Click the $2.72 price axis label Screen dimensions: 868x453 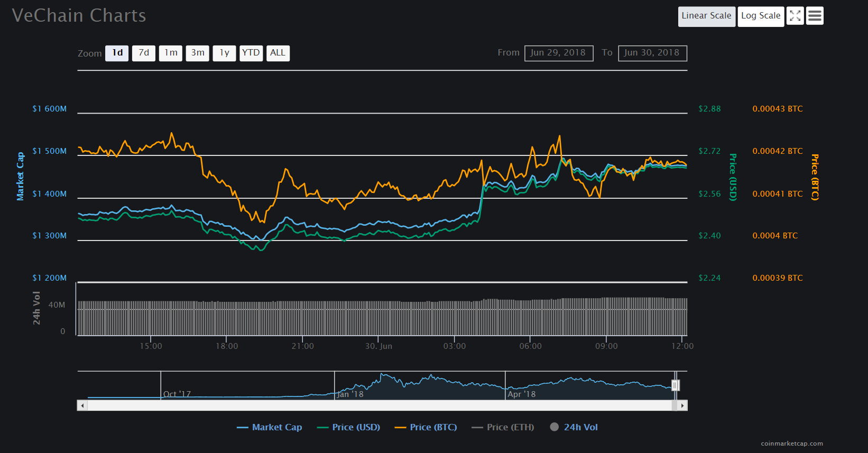709,151
